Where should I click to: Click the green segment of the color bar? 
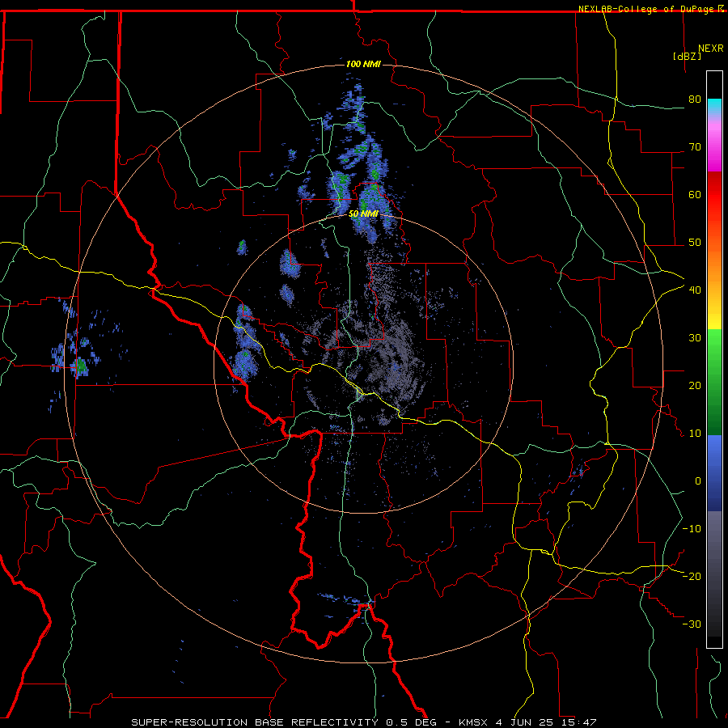714,382
